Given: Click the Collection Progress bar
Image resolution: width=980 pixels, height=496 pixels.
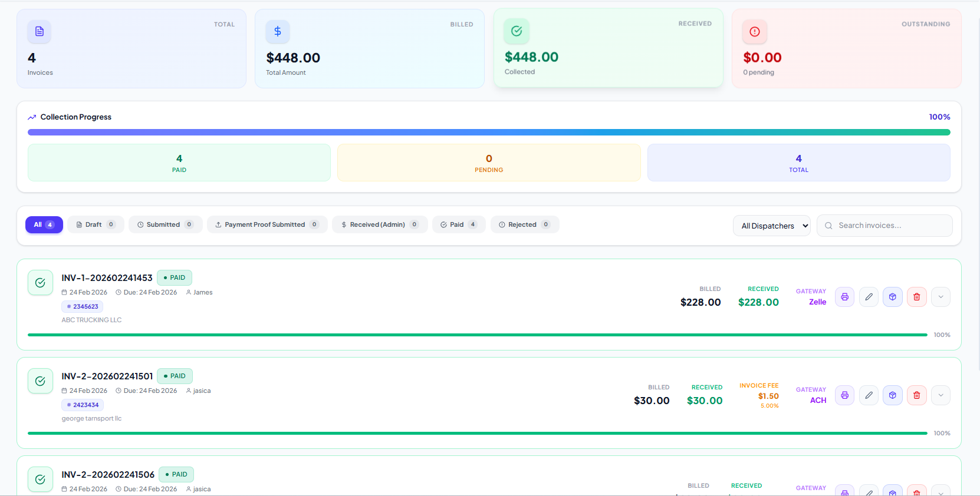Looking at the screenshot, I should coord(489,133).
